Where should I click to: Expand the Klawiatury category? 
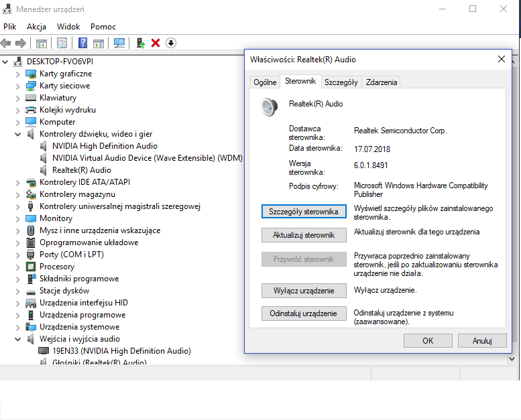(18, 98)
